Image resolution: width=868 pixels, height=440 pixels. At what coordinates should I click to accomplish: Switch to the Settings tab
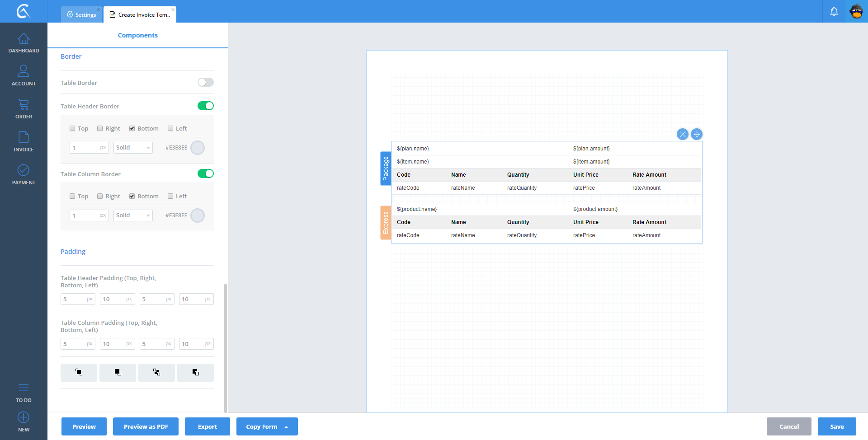(82, 14)
